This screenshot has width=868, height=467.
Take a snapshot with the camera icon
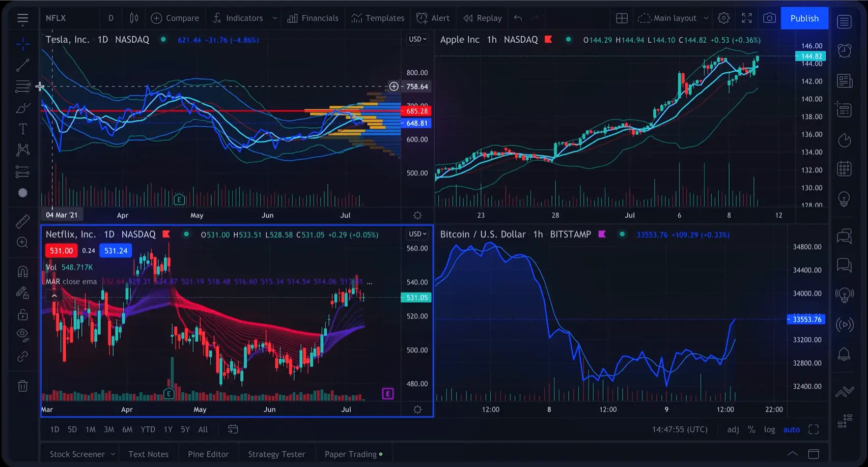click(769, 17)
